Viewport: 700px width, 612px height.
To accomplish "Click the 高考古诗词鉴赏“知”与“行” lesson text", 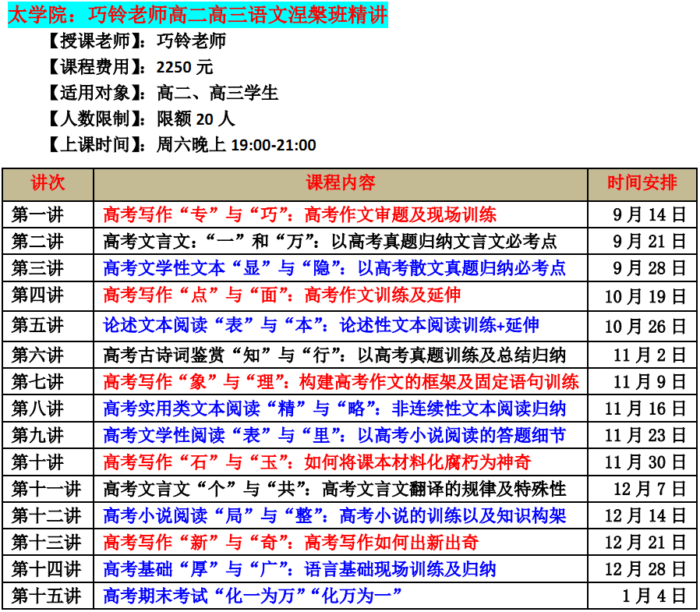I will (334, 356).
